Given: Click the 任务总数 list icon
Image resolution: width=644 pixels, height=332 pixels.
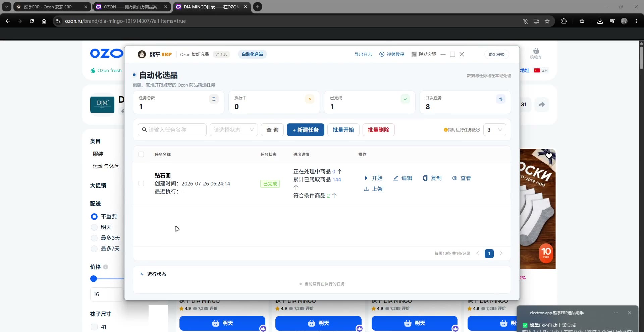Looking at the screenshot, I should click(214, 99).
